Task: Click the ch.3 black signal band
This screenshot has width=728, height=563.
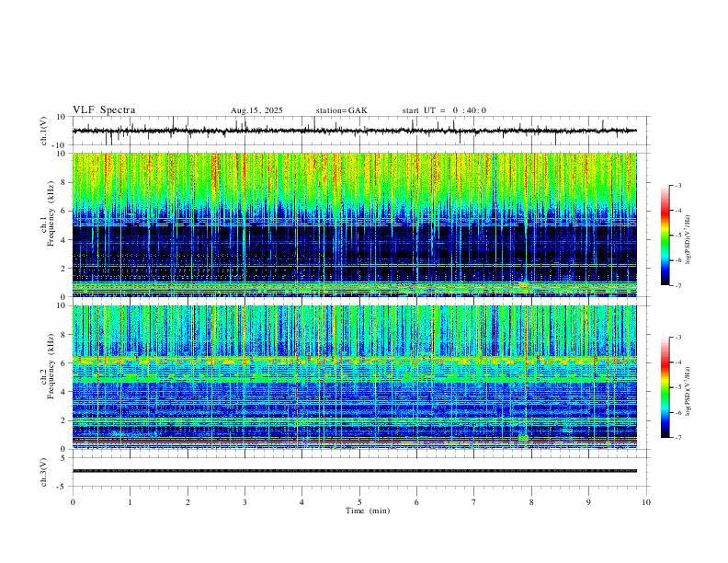Action: [355, 471]
